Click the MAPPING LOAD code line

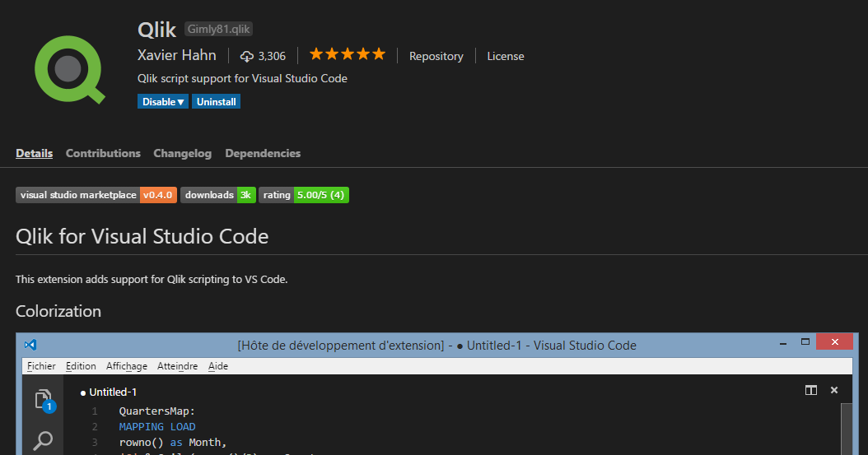pyautogui.click(x=157, y=427)
